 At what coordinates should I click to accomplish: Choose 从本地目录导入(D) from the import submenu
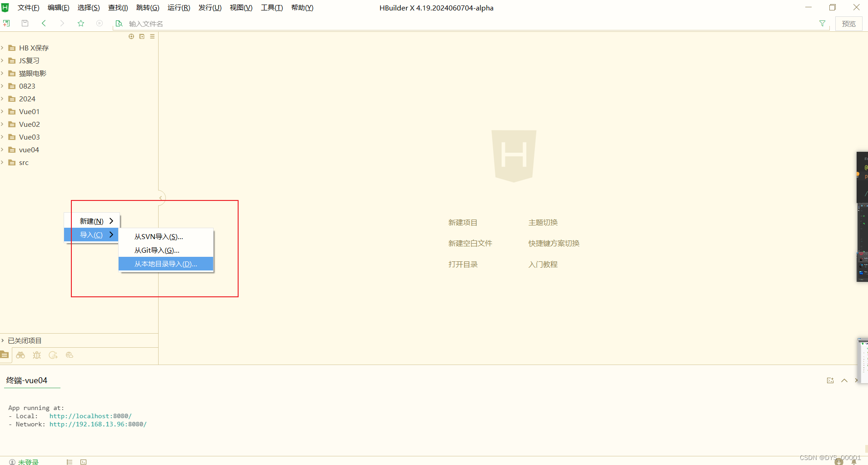(x=165, y=264)
